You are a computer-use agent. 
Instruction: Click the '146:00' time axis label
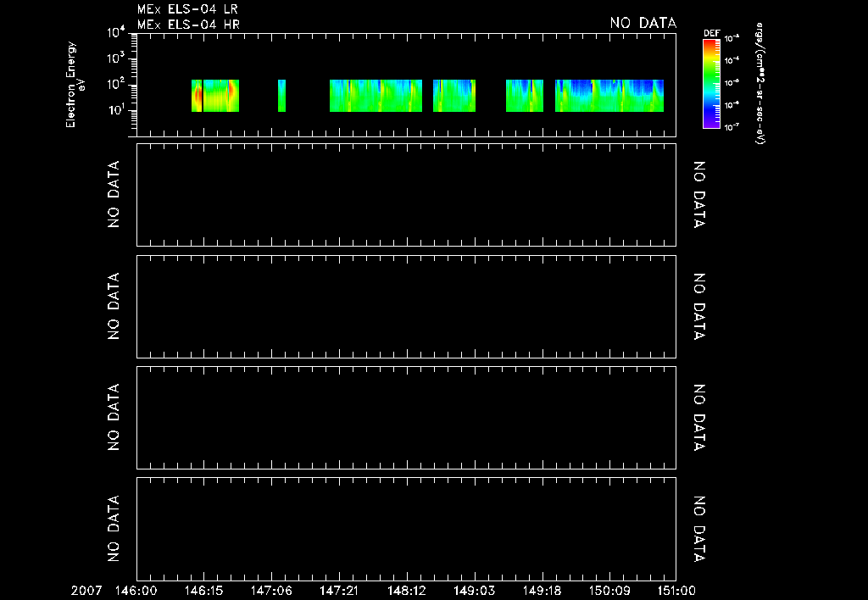coord(136,591)
